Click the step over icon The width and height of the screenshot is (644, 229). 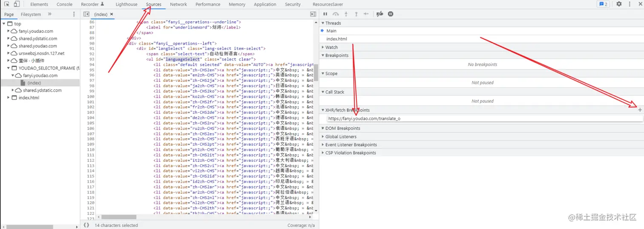click(x=336, y=14)
